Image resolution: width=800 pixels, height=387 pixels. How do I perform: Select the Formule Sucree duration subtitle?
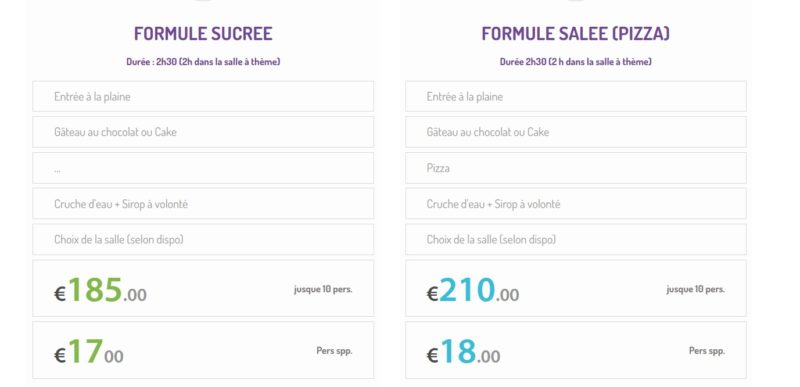point(203,62)
